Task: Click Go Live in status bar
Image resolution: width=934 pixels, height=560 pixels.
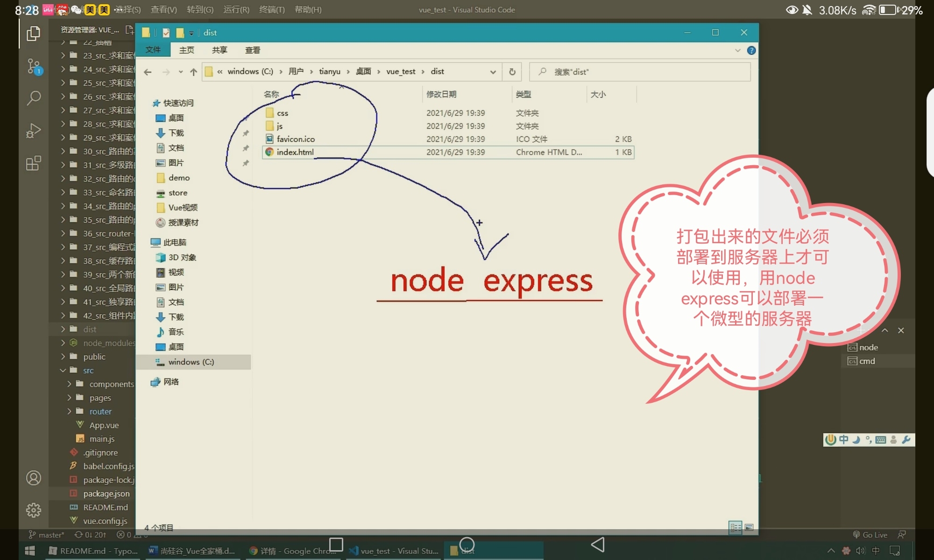Action: click(870, 535)
